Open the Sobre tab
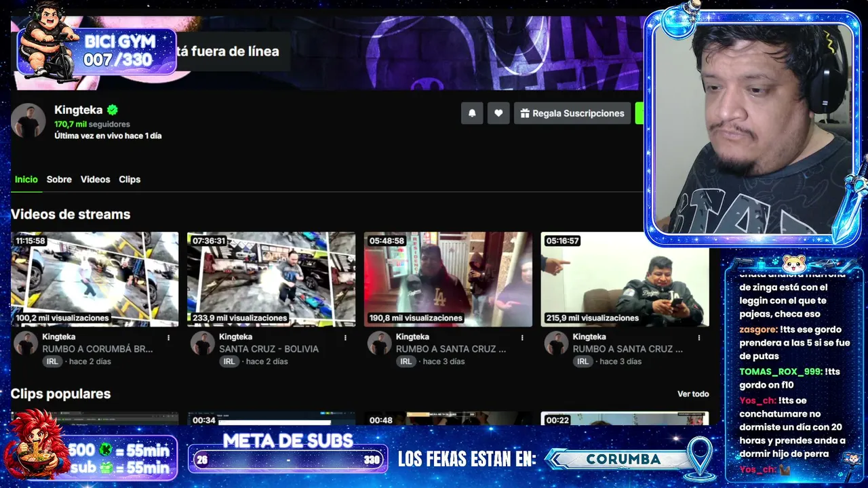868x488 pixels. click(x=59, y=180)
